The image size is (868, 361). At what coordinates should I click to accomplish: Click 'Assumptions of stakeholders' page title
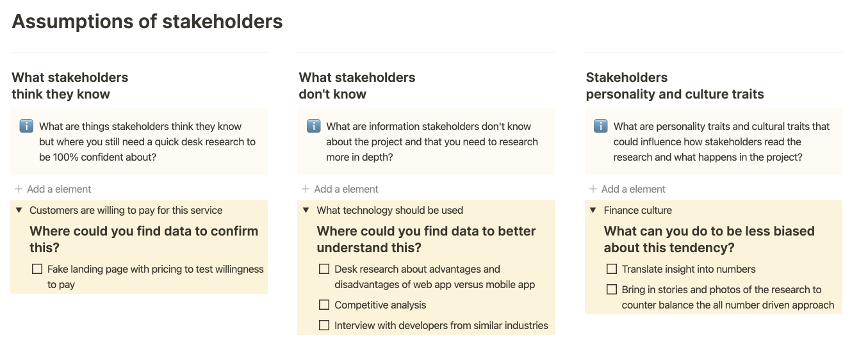click(147, 22)
